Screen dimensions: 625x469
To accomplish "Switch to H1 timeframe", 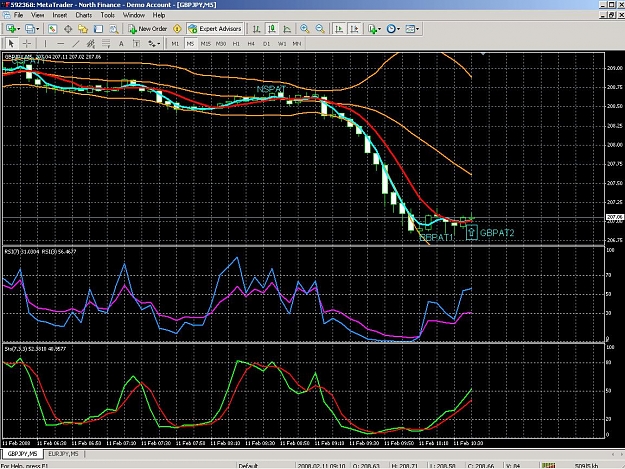I will [x=236, y=43].
